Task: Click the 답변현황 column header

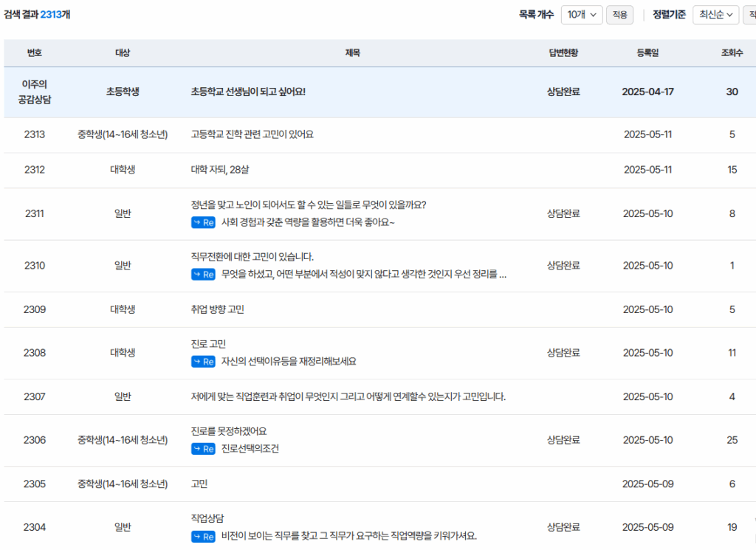Action: click(x=563, y=53)
